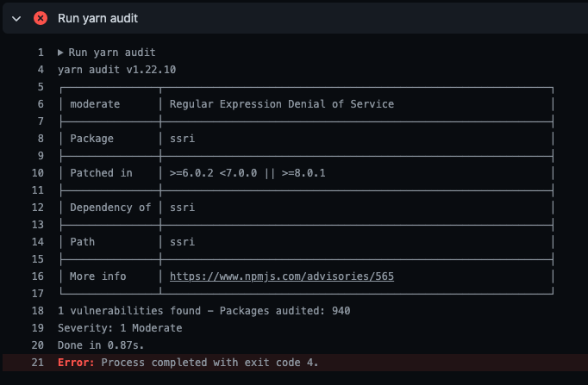The width and height of the screenshot is (588, 385).
Task: Click line number 18 in the log
Action: pyautogui.click(x=37, y=311)
